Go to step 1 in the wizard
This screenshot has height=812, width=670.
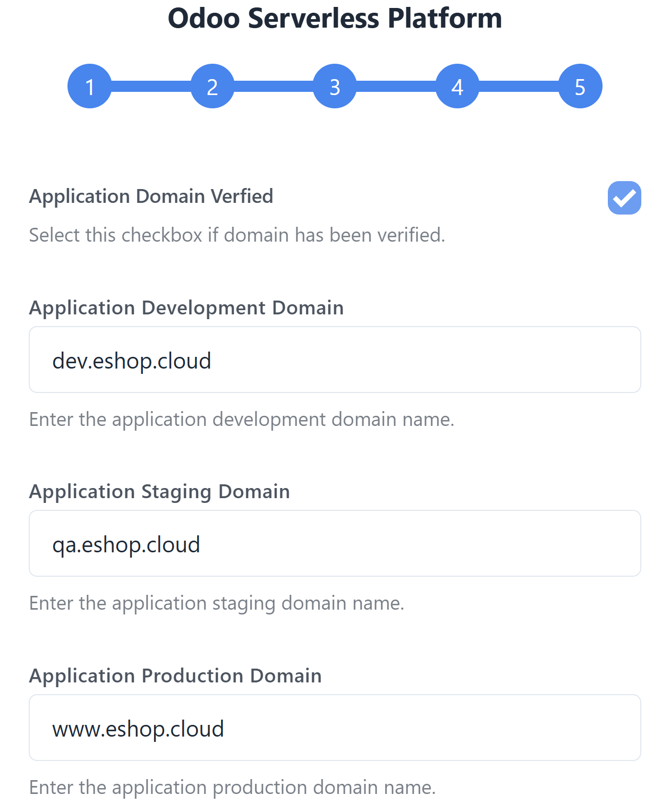coord(90,86)
